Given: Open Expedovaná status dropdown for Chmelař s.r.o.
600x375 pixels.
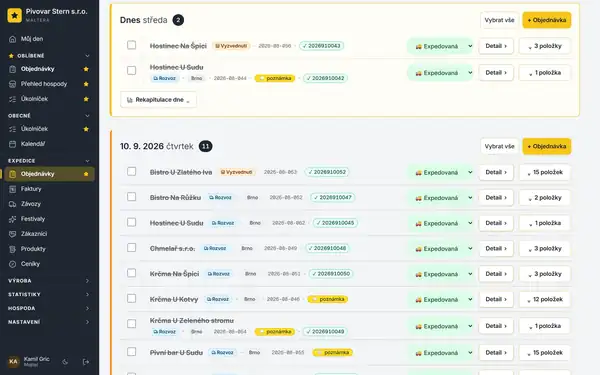Looking at the screenshot, I should tap(441, 249).
